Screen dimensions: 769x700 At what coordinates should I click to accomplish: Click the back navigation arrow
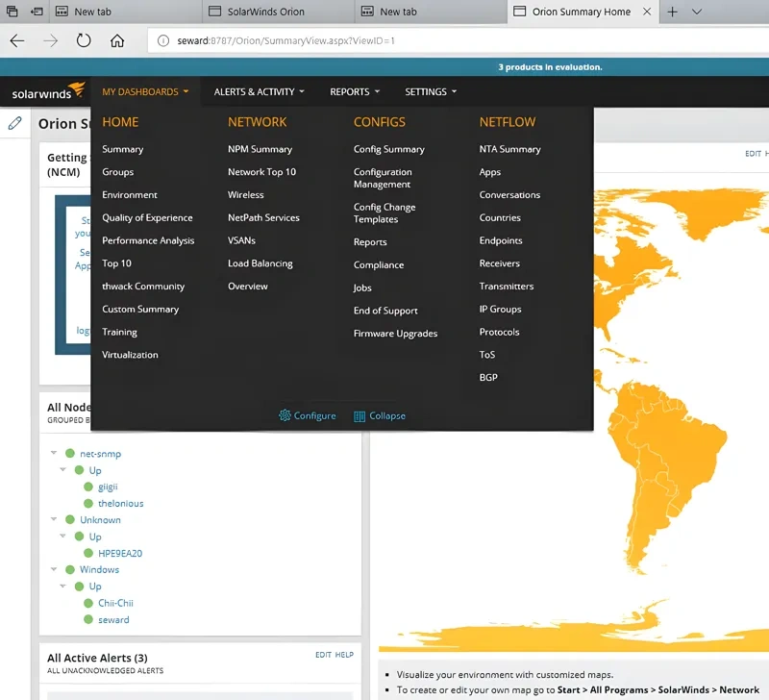point(17,41)
